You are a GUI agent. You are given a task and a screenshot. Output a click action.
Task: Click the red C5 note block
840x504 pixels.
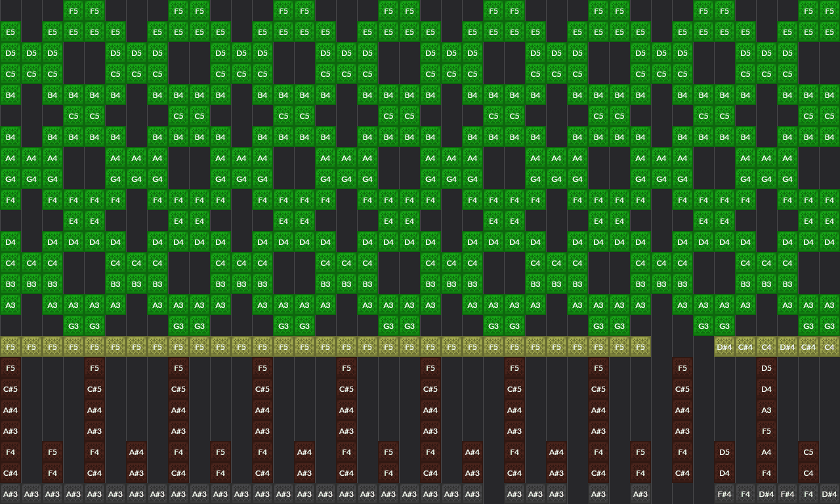click(808, 452)
